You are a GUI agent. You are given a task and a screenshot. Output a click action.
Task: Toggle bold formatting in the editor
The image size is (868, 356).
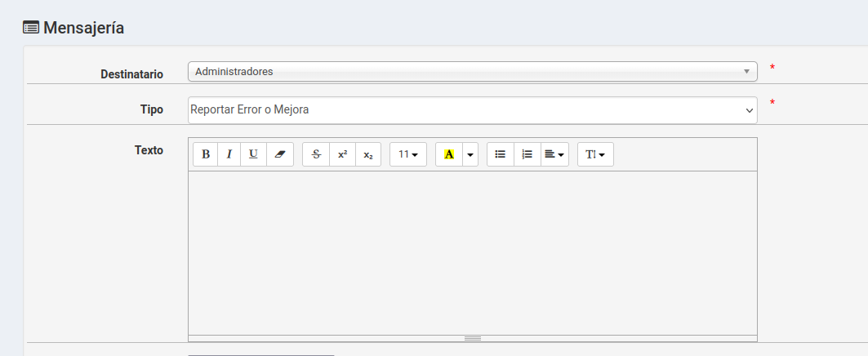(x=206, y=154)
